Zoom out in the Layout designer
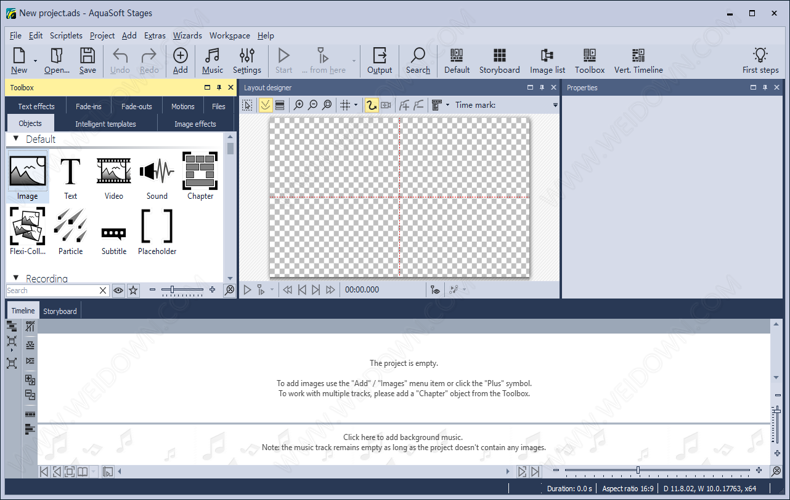Screen dimensions: 790x500 click(313, 105)
